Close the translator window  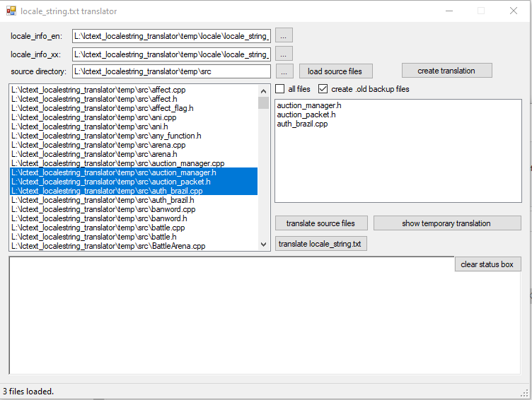514,11
